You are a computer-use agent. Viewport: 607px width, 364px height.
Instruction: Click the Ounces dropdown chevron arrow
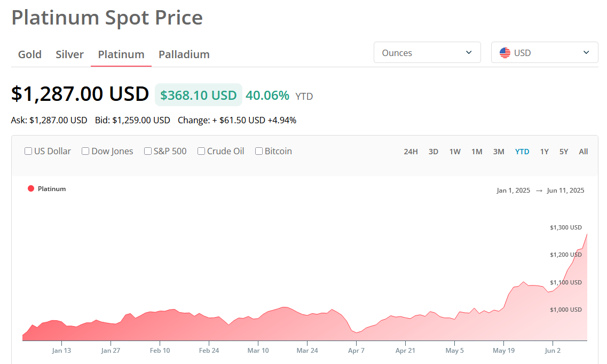469,52
